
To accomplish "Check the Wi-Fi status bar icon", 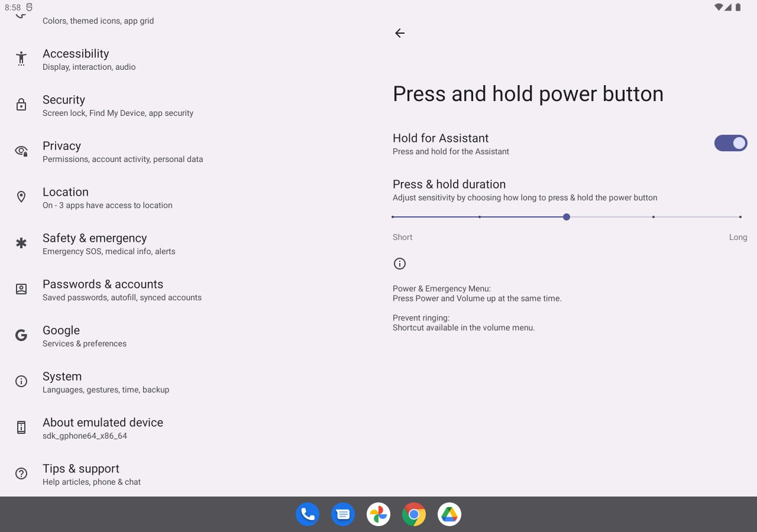I will 719,8.
